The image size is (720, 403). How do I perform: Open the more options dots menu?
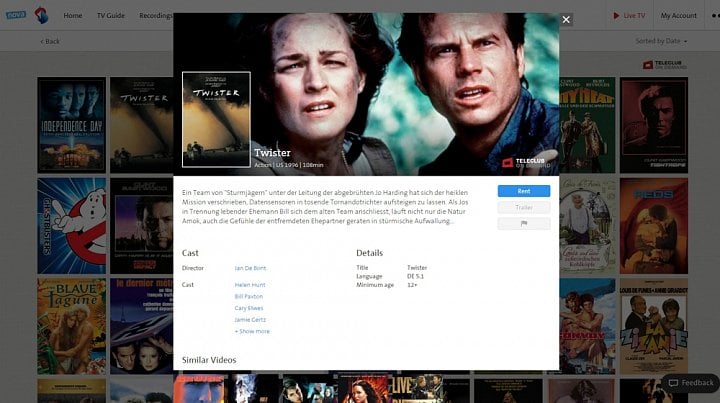tap(715, 16)
